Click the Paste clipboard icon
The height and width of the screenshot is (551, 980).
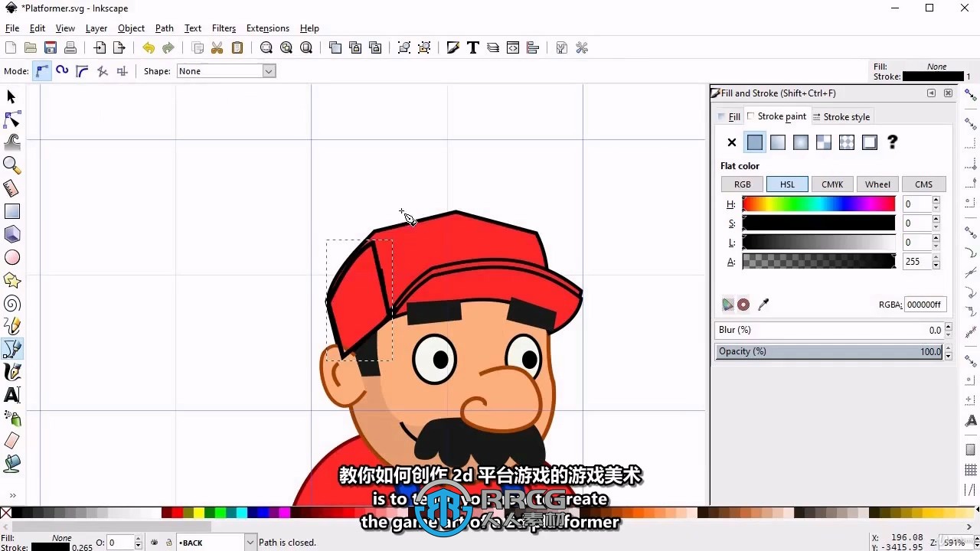coord(237,47)
